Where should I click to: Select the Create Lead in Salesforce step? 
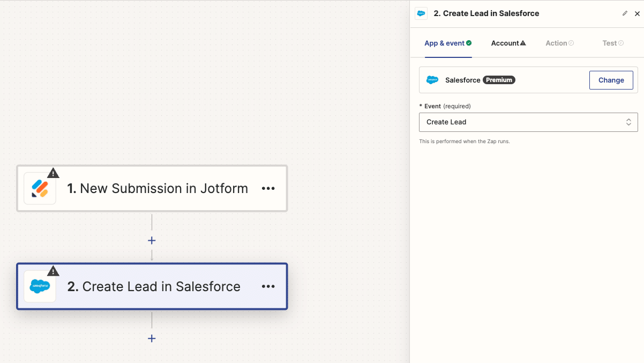click(152, 286)
